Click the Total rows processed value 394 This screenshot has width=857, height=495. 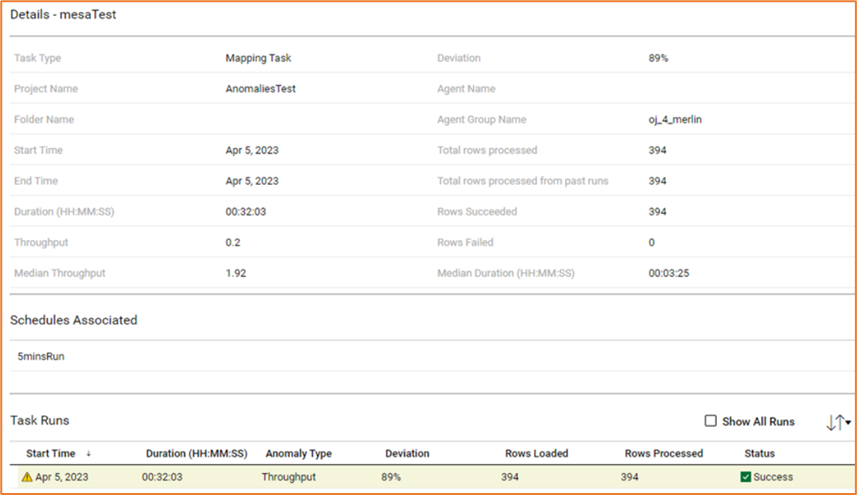(658, 150)
